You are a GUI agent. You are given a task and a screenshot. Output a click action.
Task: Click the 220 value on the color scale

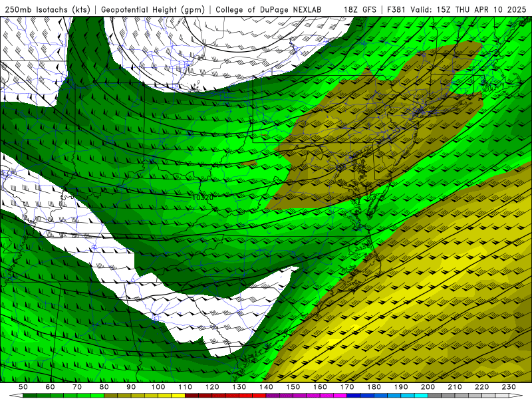coord(482,387)
